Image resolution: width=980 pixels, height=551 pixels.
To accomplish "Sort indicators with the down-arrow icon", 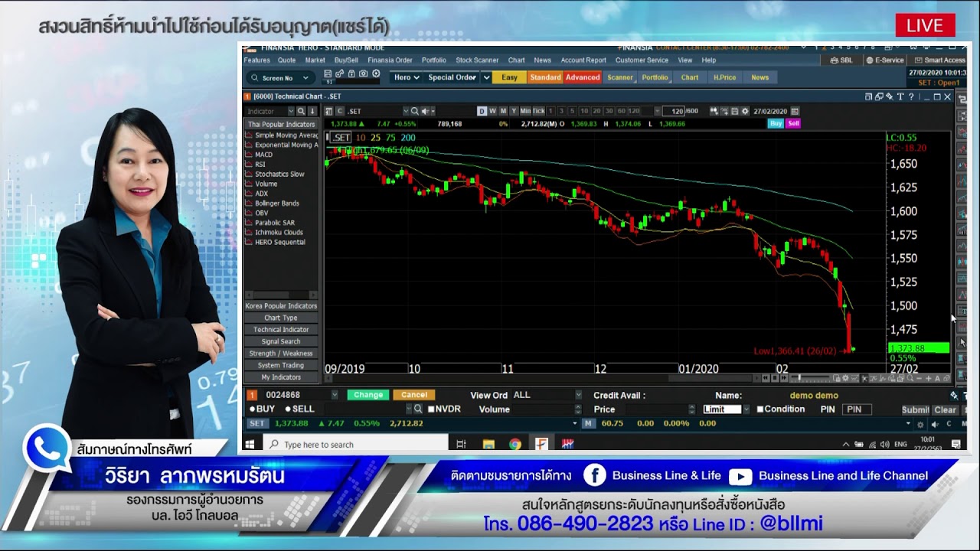I will pyautogui.click(x=312, y=111).
